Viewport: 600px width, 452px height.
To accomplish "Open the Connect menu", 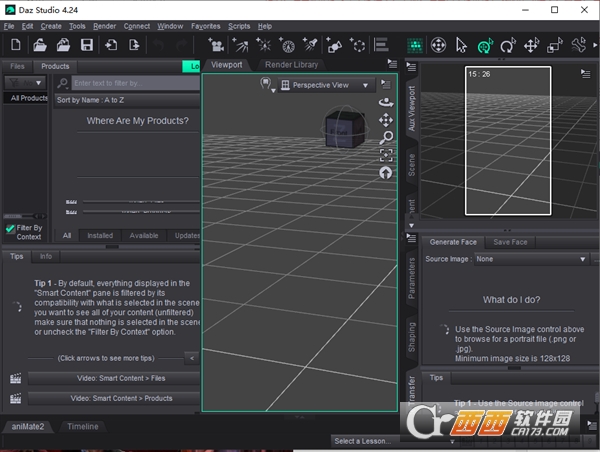I will [x=137, y=26].
